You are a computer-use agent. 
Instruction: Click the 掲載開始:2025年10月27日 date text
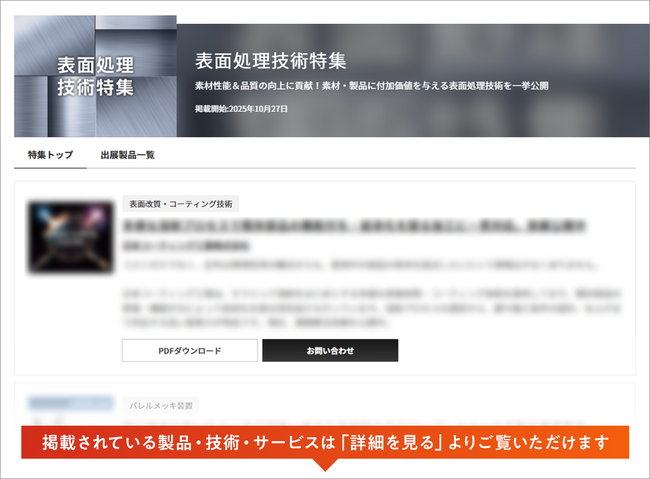coord(241,108)
